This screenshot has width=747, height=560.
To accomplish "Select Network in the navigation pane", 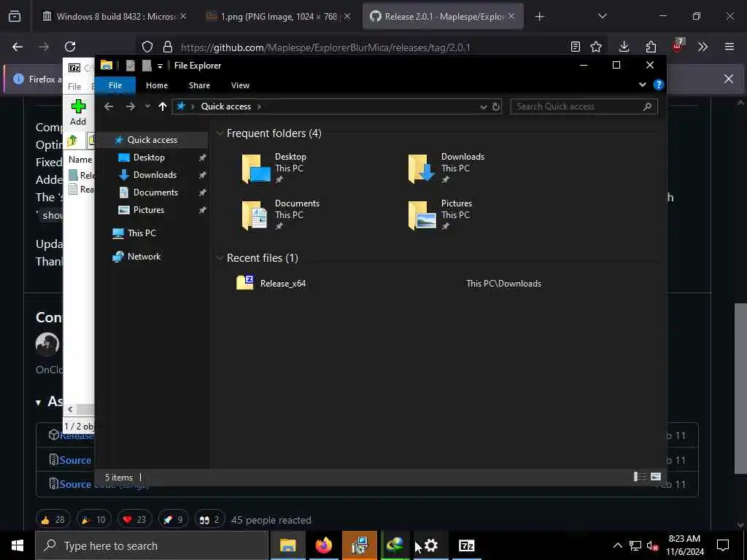I will tap(144, 257).
